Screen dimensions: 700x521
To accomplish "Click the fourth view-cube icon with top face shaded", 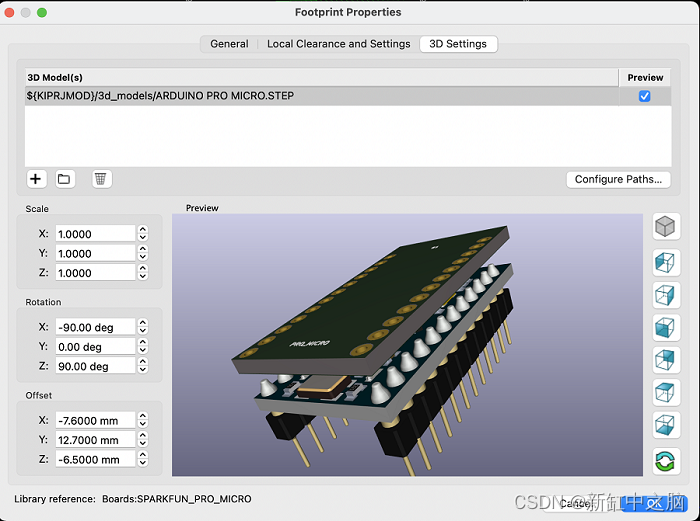I will pyautogui.click(x=666, y=327).
